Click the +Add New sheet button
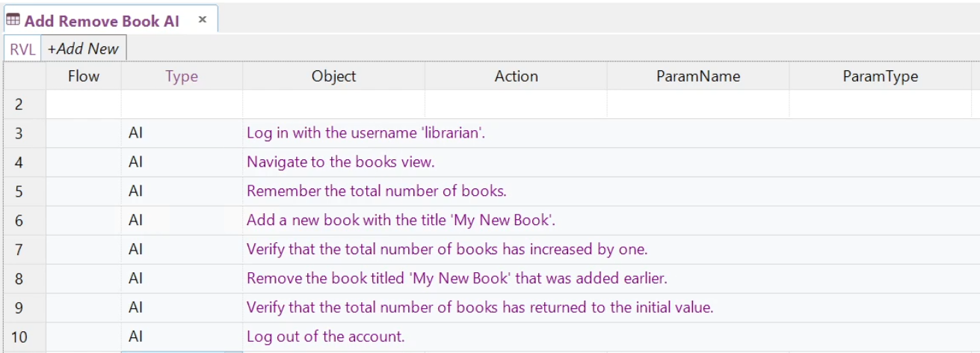Image resolution: width=980 pixels, height=353 pixels. coord(83,49)
